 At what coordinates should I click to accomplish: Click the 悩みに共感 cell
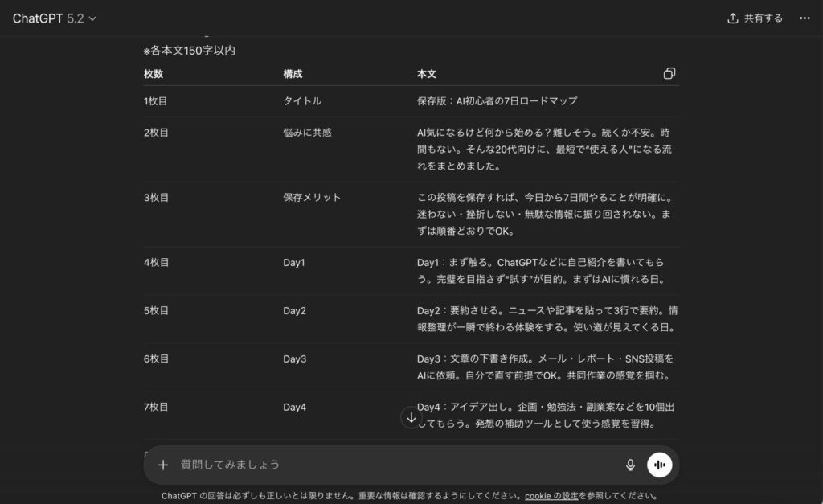[x=307, y=133]
